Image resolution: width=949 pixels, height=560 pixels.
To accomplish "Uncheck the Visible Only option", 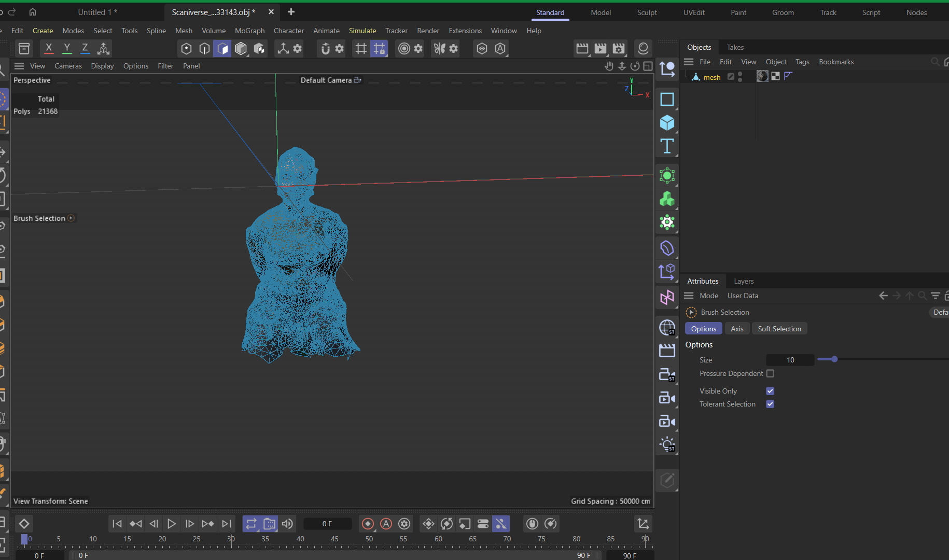I will 770,391.
